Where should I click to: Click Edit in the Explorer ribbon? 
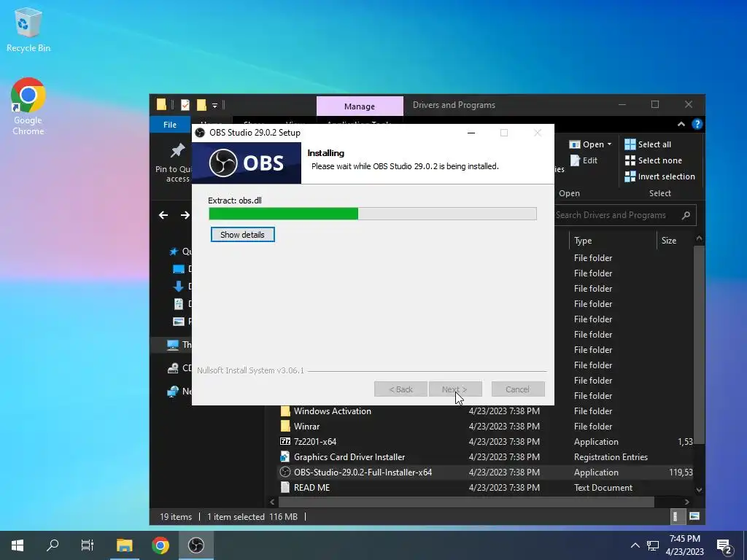click(584, 160)
